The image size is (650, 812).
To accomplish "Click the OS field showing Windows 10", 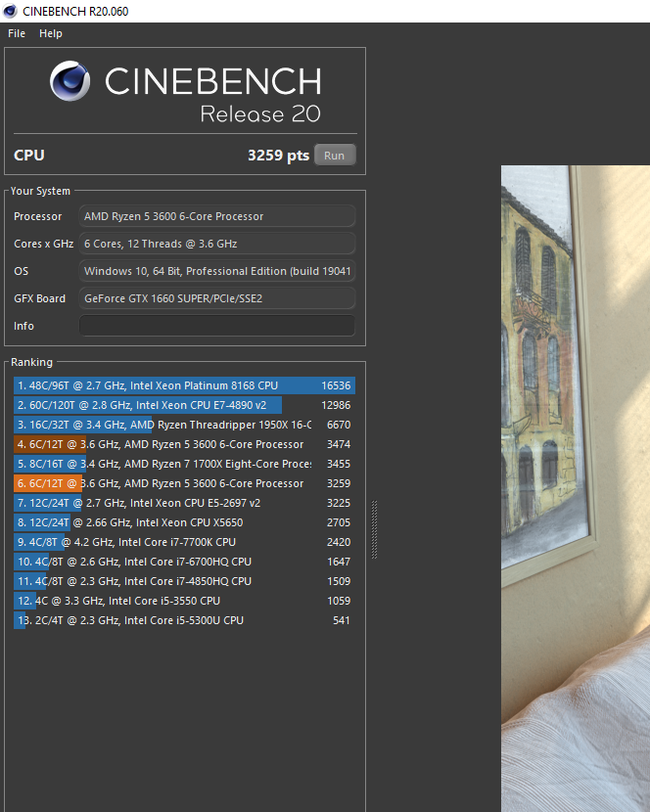I will click(x=216, y=271).
